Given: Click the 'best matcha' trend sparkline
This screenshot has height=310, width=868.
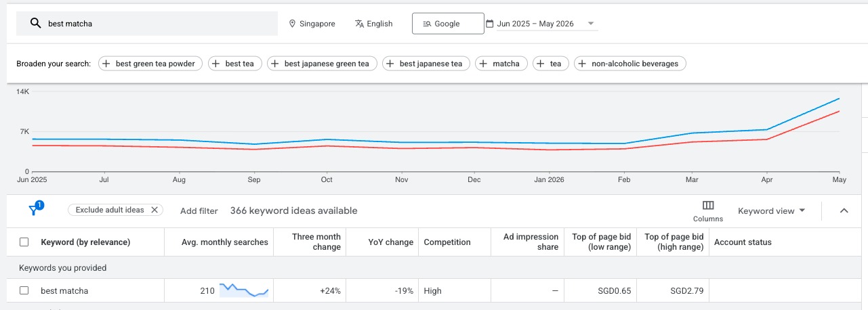Looking at the screenshot, I should coord(244,290).
